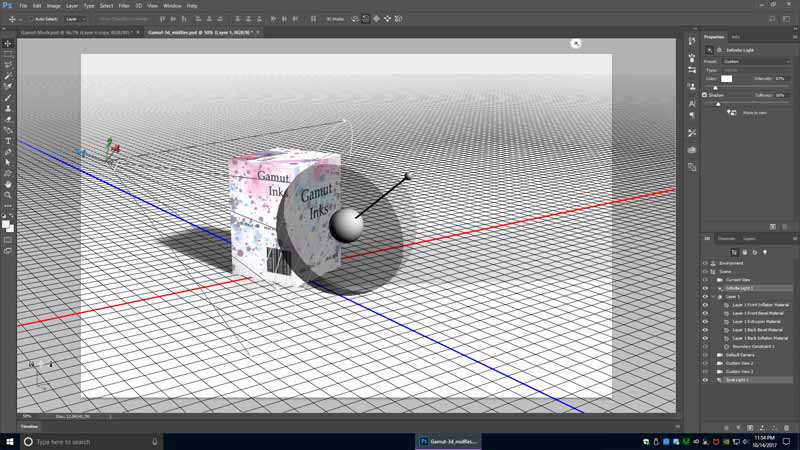Select the Brush tool

[x=8, y=97]
